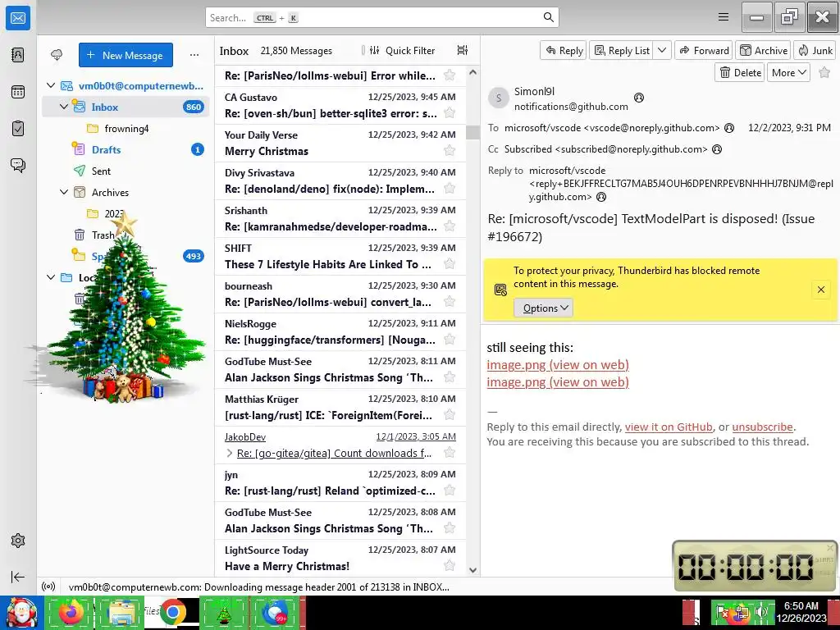Compose with New Message button

pyautogui.click(x=126, y=55)
